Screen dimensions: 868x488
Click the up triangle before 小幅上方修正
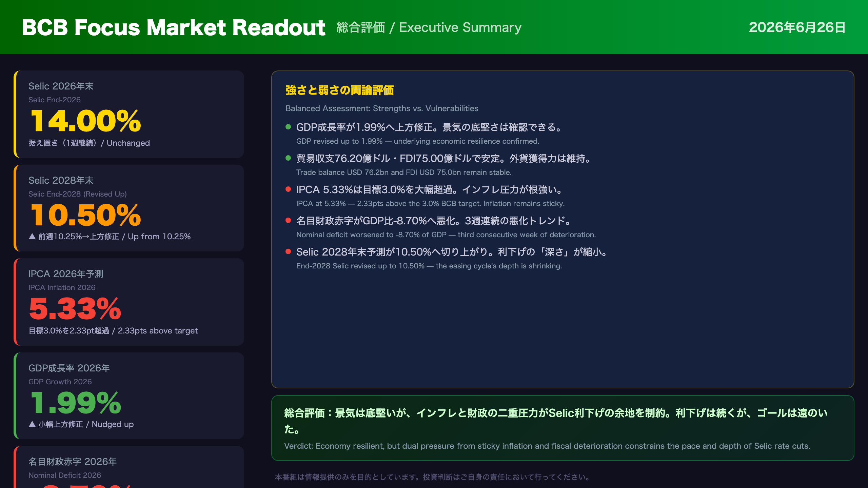(x=32, y=424)
